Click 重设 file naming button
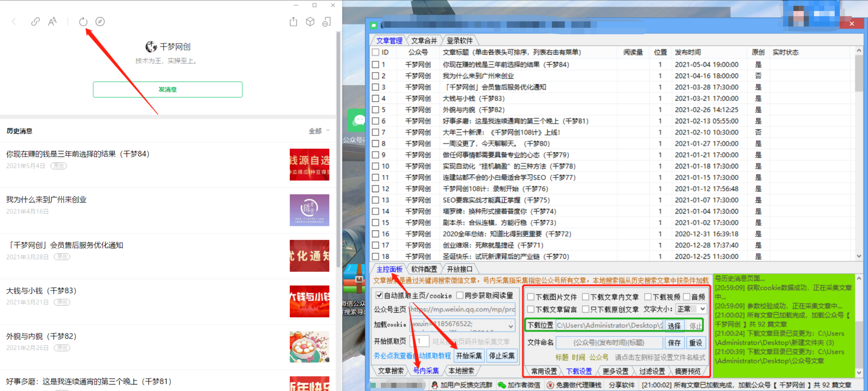Viewport: 868px width, 391px height. tap(696, 342)
